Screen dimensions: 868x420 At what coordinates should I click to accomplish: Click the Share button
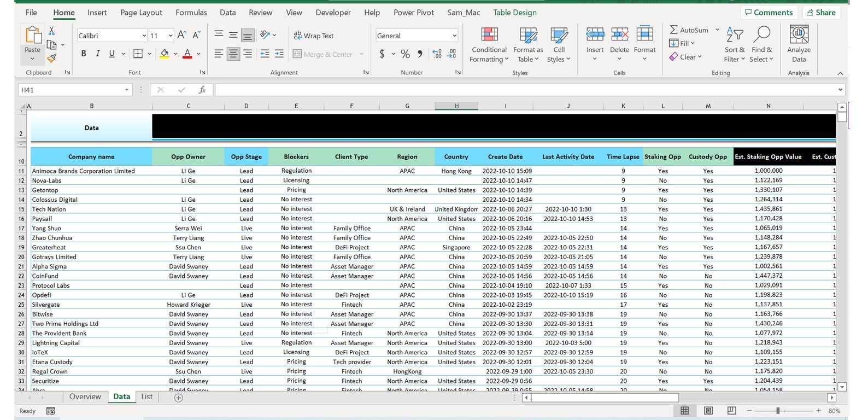pos(820,13)
